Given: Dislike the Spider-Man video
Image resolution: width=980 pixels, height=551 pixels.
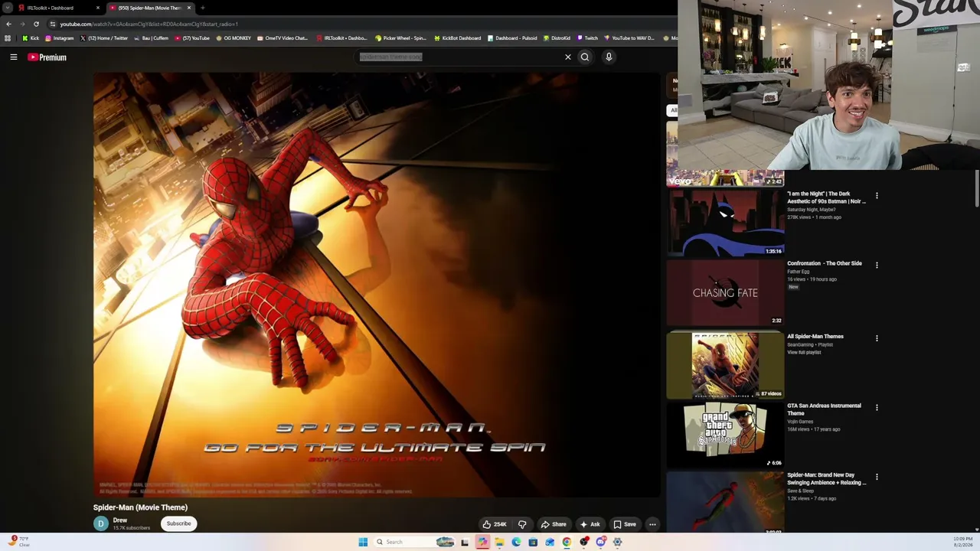Looking at the screenshot, I should (x=522, y=524).
